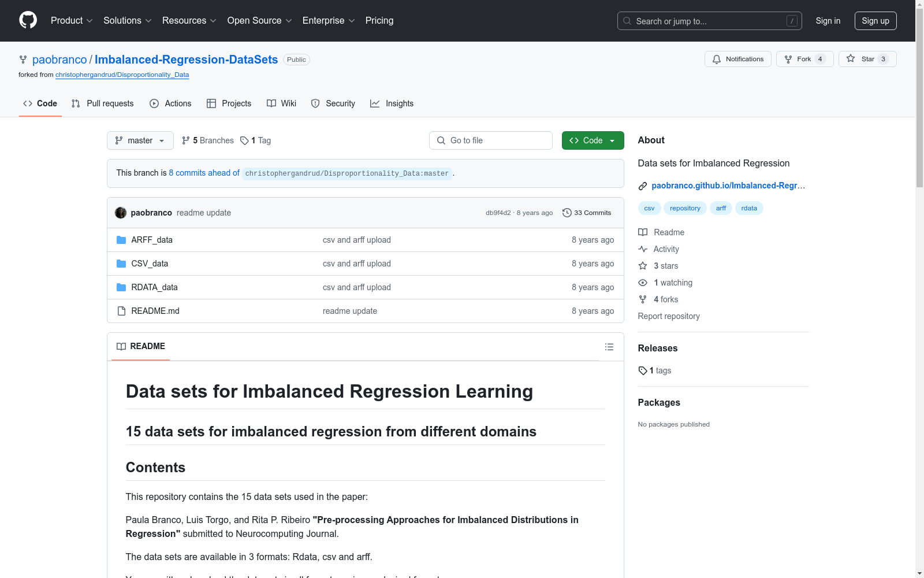The image size is (924, 578).
Task: Open the RDATA_data folder
Action: tap(154, 287)
